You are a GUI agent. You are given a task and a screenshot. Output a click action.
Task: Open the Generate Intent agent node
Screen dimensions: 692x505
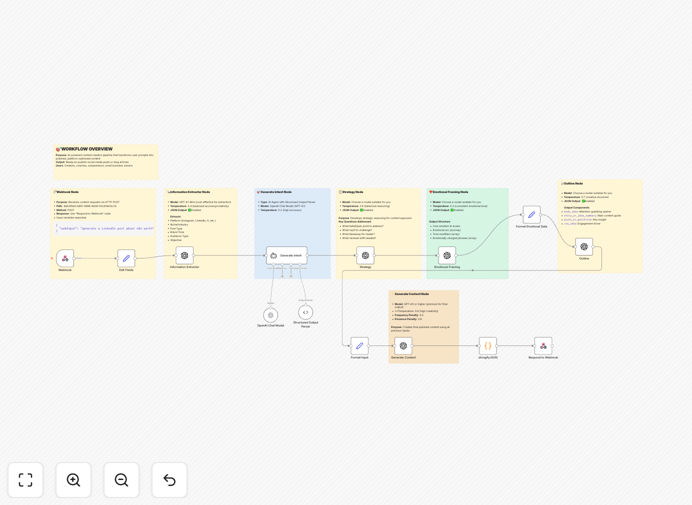pos(287,255)
